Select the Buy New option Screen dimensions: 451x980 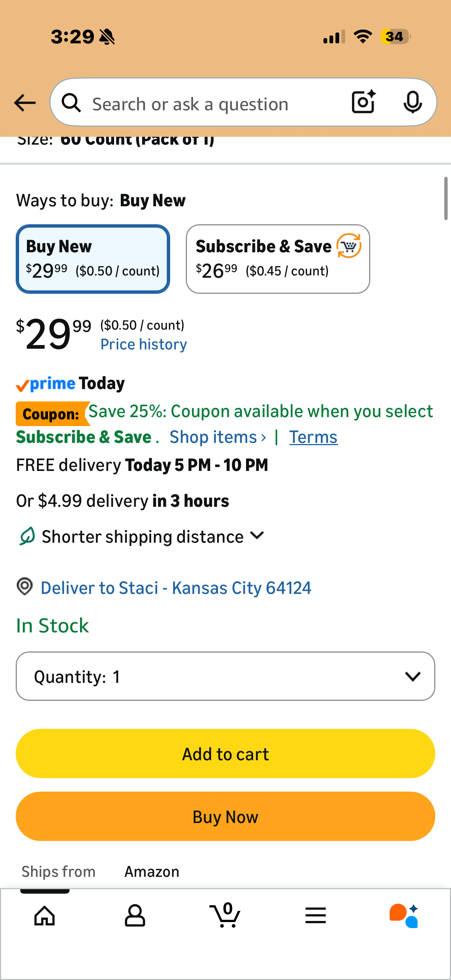(x=93, y=259)
